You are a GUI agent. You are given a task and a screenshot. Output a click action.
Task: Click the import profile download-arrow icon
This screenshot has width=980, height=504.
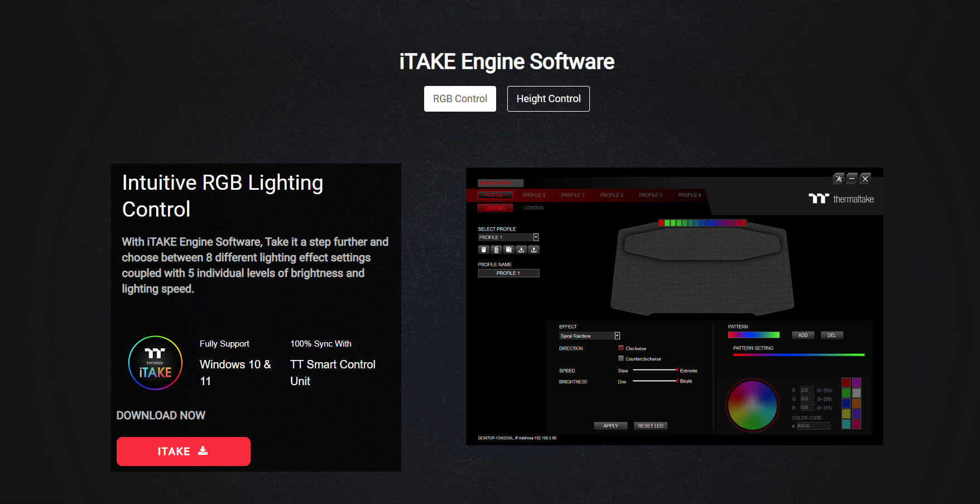pos(521,249)
